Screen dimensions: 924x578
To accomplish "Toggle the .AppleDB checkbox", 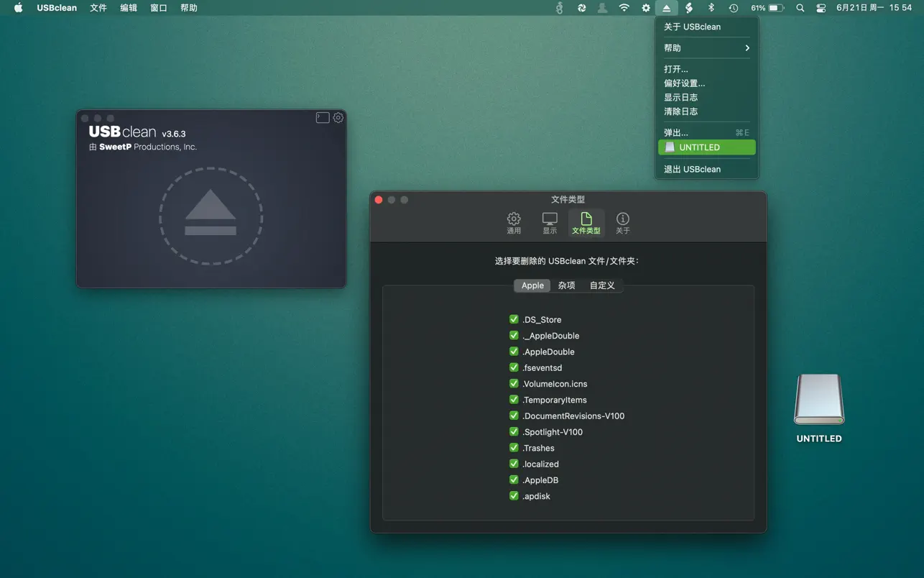I will 514,480.
